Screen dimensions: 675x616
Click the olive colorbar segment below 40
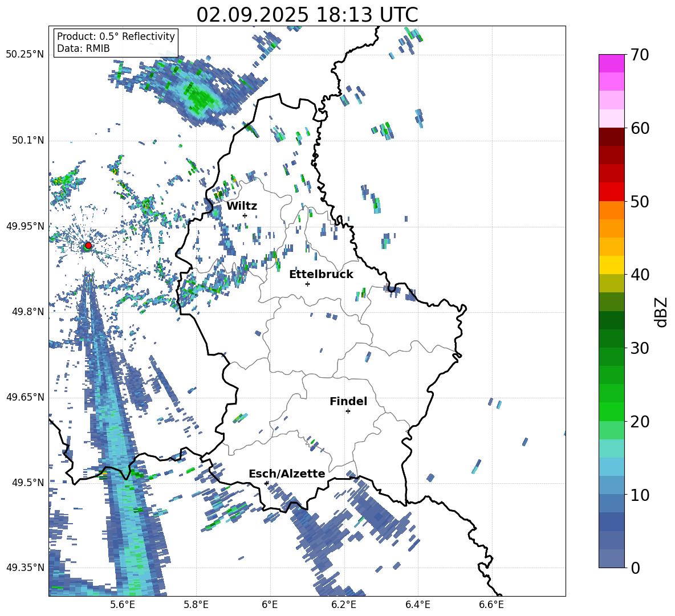(x=611, y=283)
